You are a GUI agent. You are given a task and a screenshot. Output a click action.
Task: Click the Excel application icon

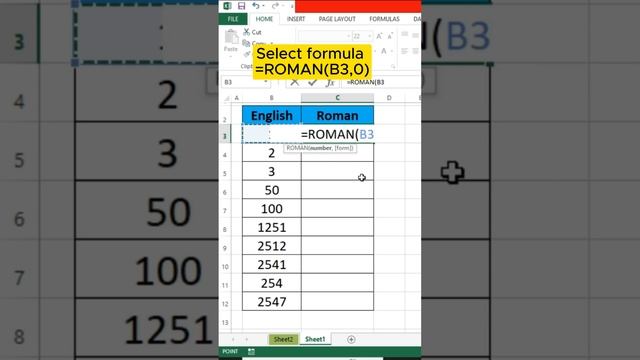[x=227, y=6]
